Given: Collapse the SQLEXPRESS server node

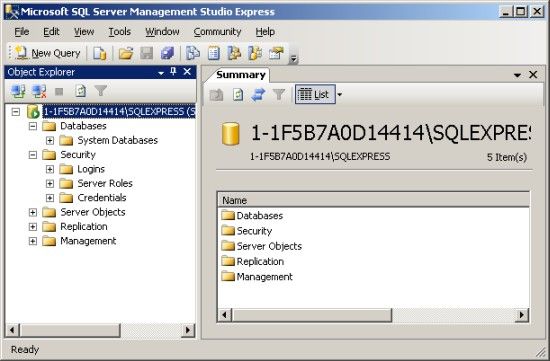Looking at the screenshot, I should click(x=16, y=112).
